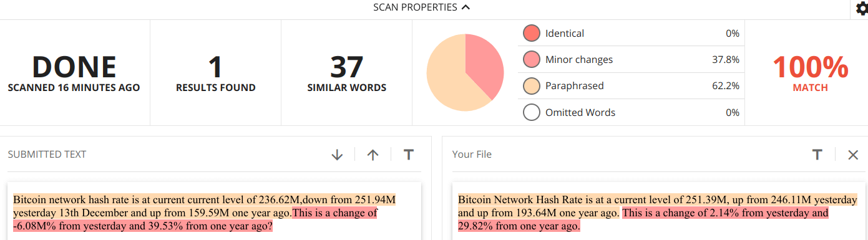Close the Your File panel
This screenshot has width=868, height=240.
[x=853, y=155]
